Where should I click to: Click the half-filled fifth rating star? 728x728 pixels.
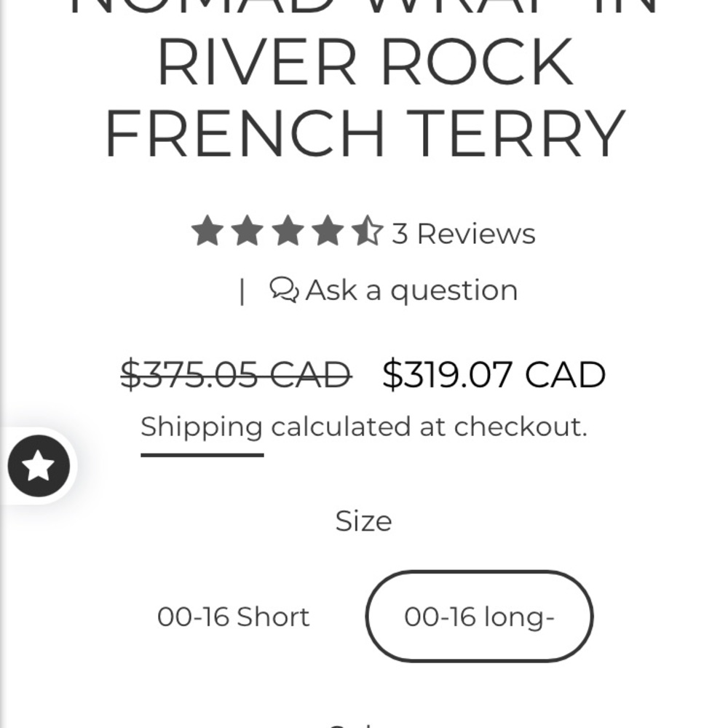pyautogui.click(x=368, y=232)
